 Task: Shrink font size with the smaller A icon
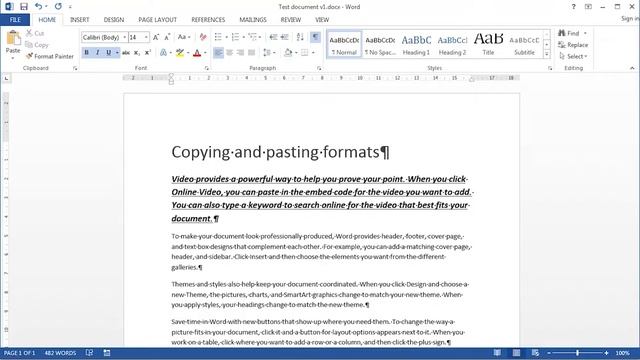point(167,37)
